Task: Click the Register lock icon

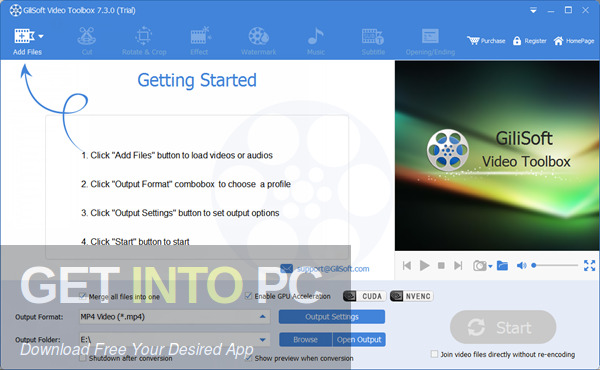Action: [517, 41]
